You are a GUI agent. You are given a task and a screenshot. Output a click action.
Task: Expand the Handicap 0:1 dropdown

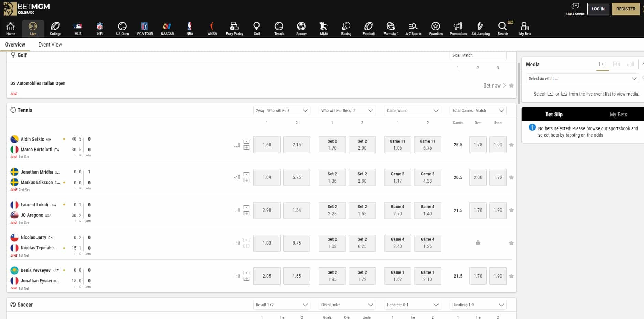412,305
